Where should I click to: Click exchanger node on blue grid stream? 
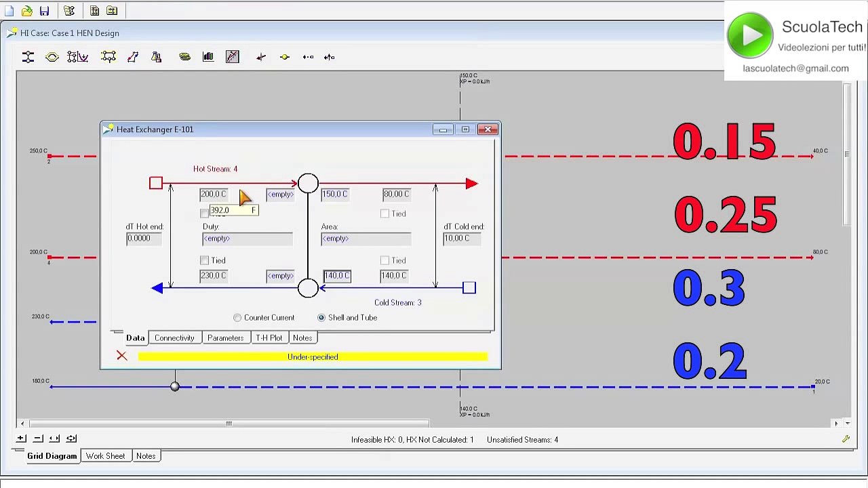tap(175, 386)
